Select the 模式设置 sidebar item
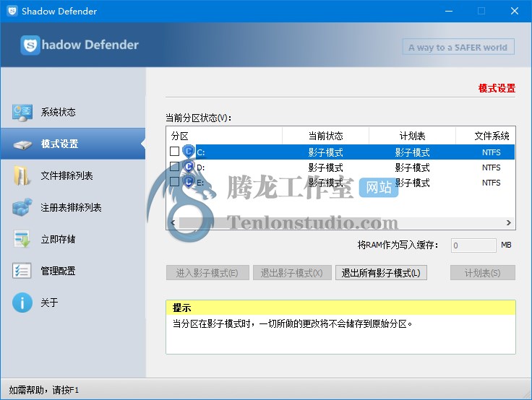 click(x=73, y=144)
